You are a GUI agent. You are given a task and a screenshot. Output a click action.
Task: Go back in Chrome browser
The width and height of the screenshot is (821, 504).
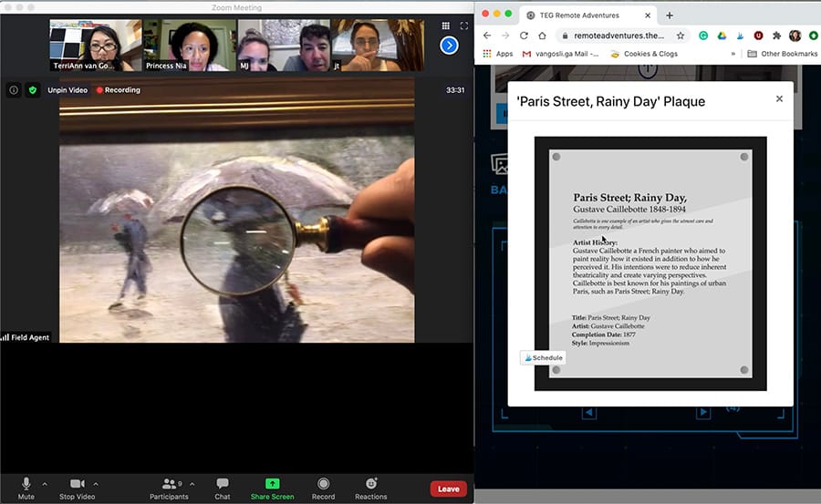487,36
